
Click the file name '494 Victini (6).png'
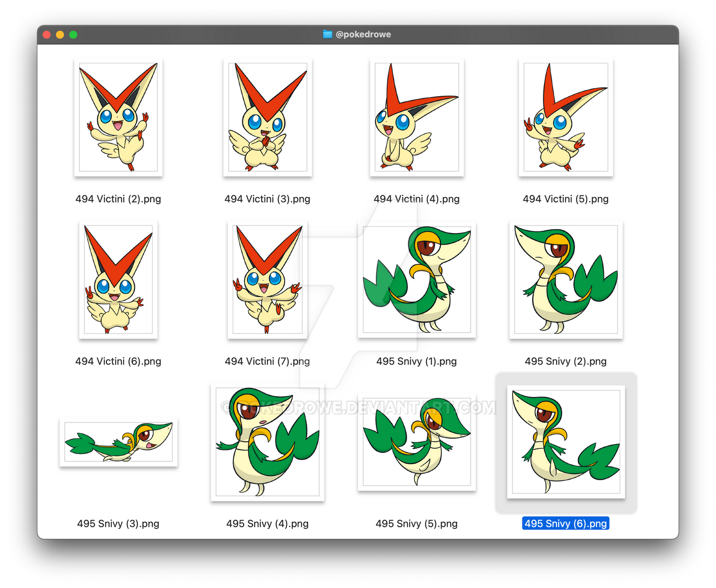pos(118,361)
